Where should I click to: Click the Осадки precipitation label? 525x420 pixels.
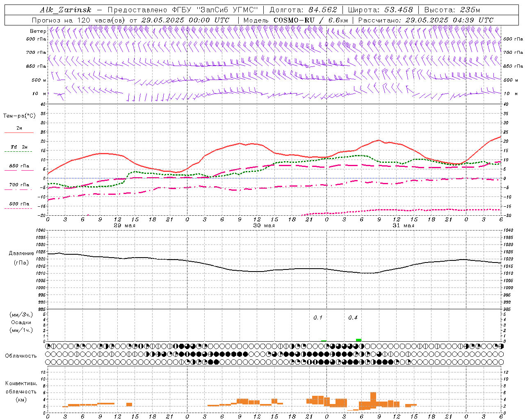pyautogui.click(x=21, y=322)
